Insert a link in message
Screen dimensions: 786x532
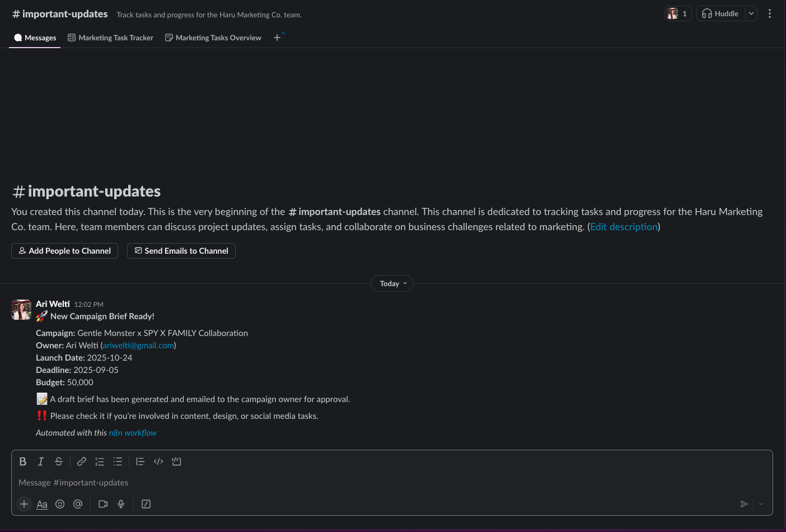click(82, 461)
